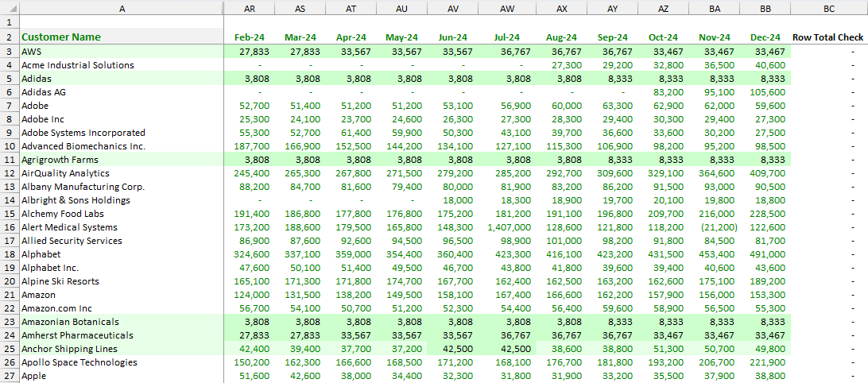Screen dimensions: 868x383
Task: Click the 1,407,000 value for Alert Medical
Action: coord(508,227)
